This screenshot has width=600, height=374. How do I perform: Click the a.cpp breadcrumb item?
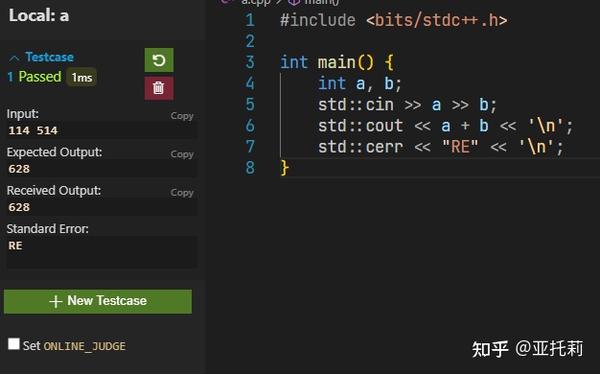click(x=256, y=2)
